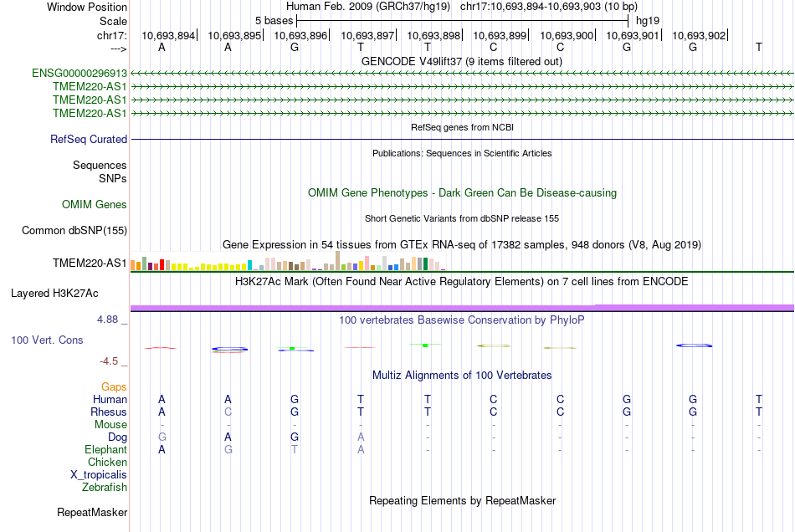The width and height of the screenshot is (795, 532).
Task: Open Publications: Sequences in Scientific Articles title
Action: (x=462, y=153)
